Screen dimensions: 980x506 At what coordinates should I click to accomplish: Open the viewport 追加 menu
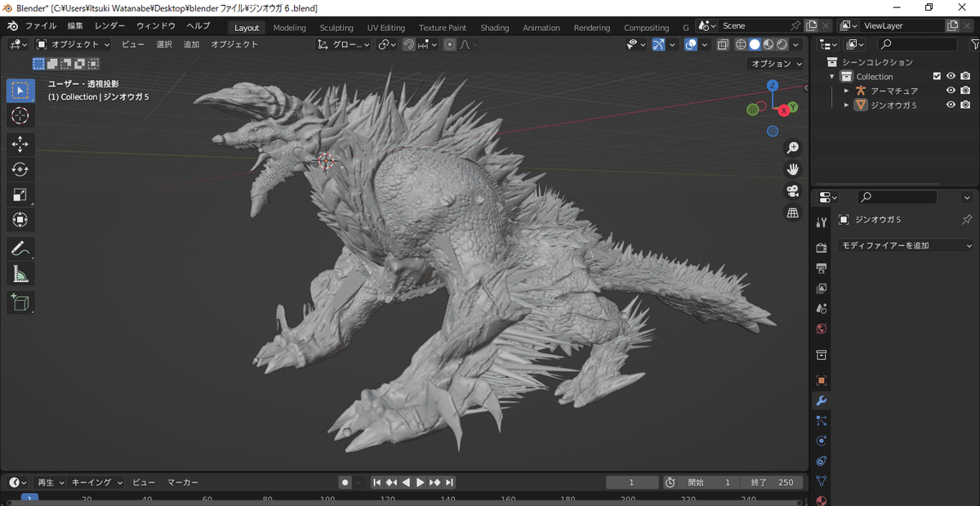click(x=191, y=45)
